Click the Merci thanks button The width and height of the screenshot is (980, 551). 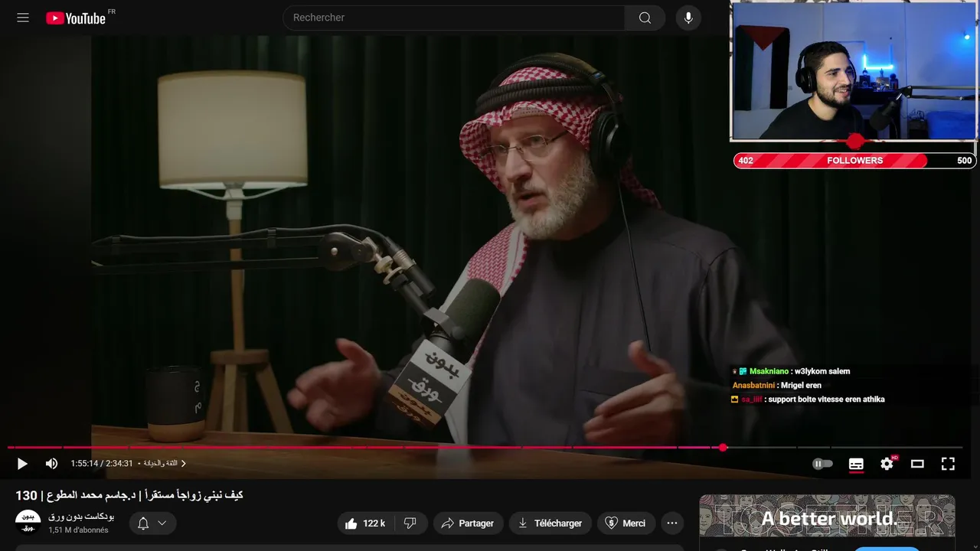tap(626, 523)
